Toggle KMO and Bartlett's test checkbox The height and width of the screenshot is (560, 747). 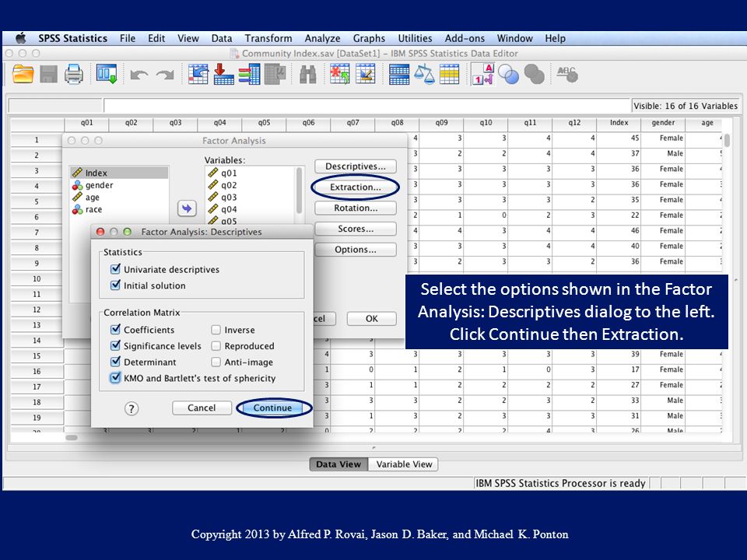[x=115, y=378]
